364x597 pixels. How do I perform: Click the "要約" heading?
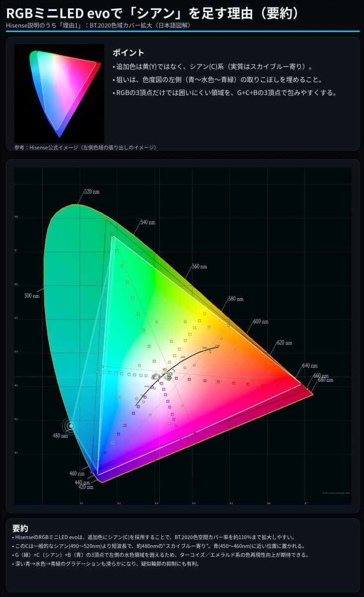click(x=20, y=528)
